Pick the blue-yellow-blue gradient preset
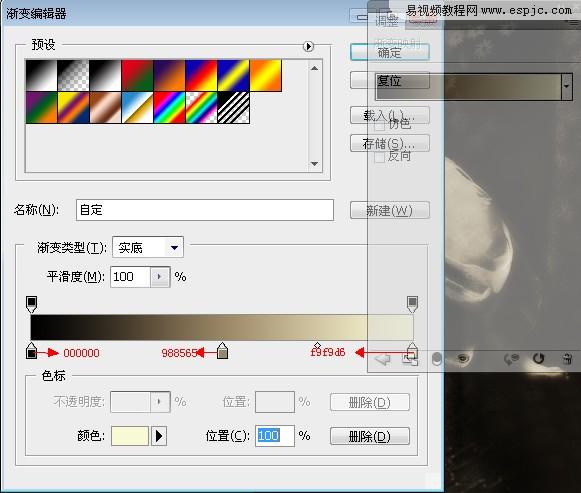 (x=233, y=75)
